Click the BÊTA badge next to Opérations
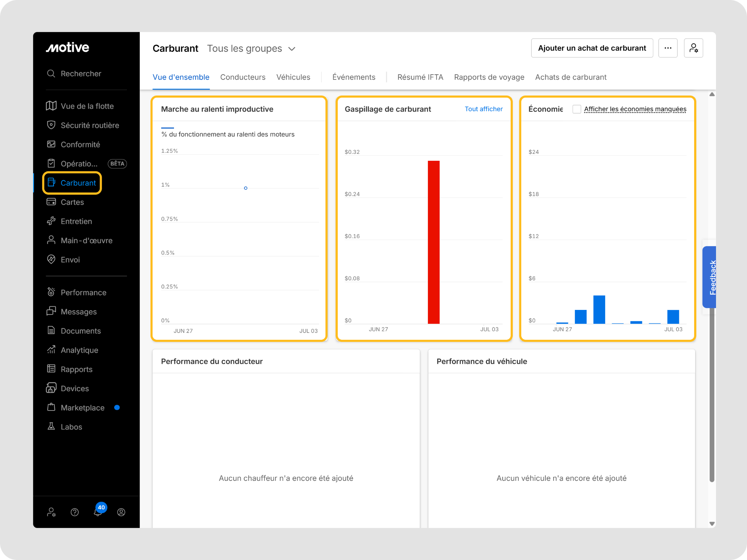Image resolution: width=747 pixels, height=560 pixels. (117, 164)
